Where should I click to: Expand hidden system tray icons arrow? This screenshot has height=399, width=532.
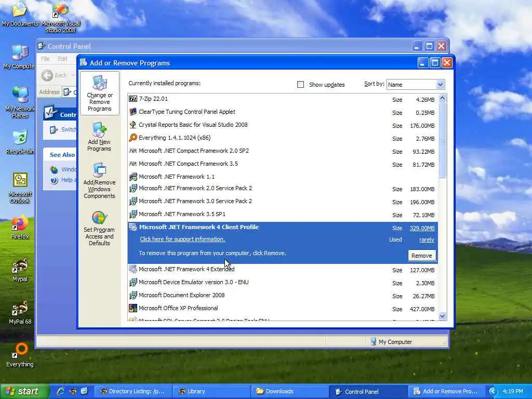coord(493,392)
